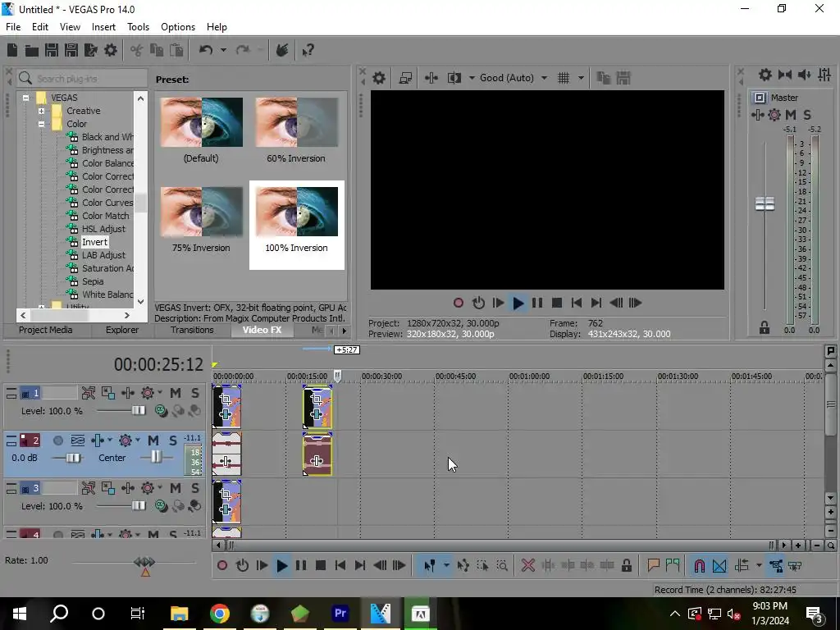Viewport: 840px width, 630px height.
Task: Collapse the VEGAS folder in plug-in tree
Action: [x=25, y=98]
